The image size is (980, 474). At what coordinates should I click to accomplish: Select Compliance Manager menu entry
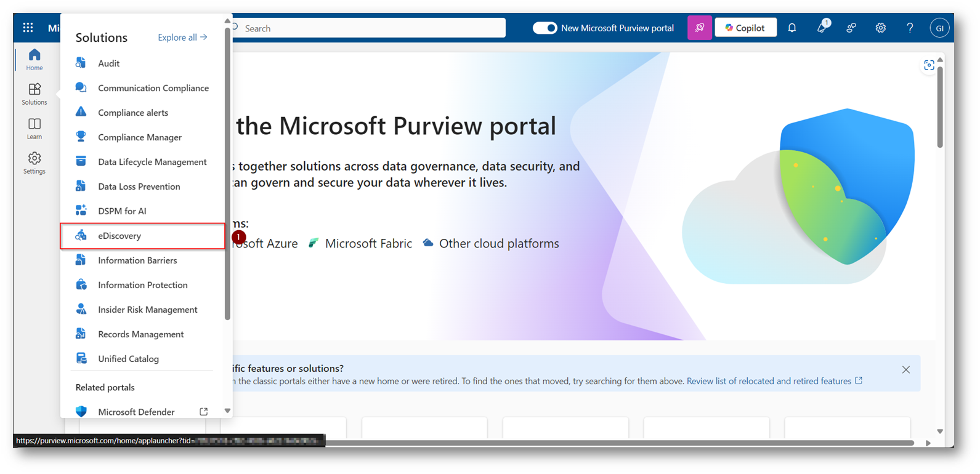point(143,137)
